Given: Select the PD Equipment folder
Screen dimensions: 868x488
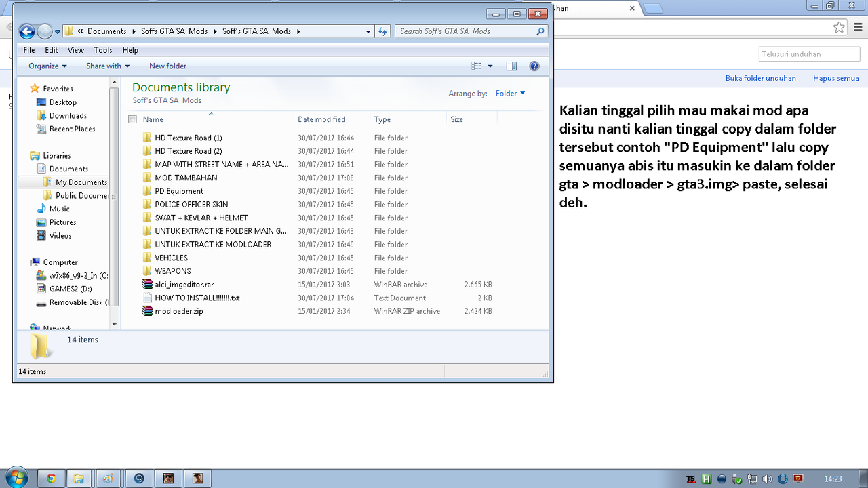Looking at the screenshot, I should pos(179,191).
